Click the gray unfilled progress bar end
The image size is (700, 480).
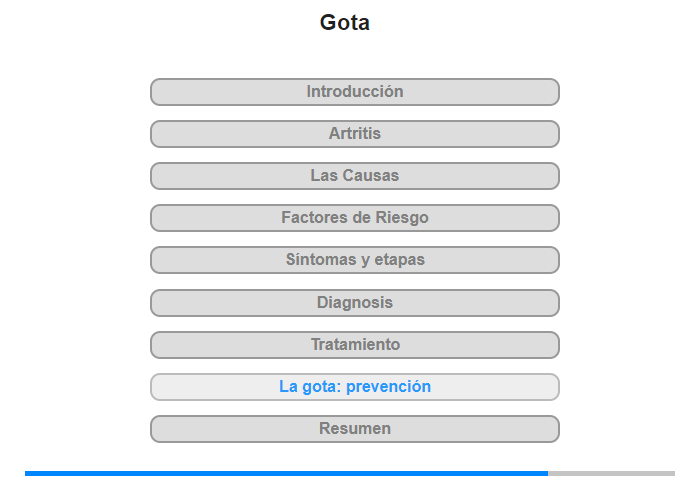(x=611, y=473)
